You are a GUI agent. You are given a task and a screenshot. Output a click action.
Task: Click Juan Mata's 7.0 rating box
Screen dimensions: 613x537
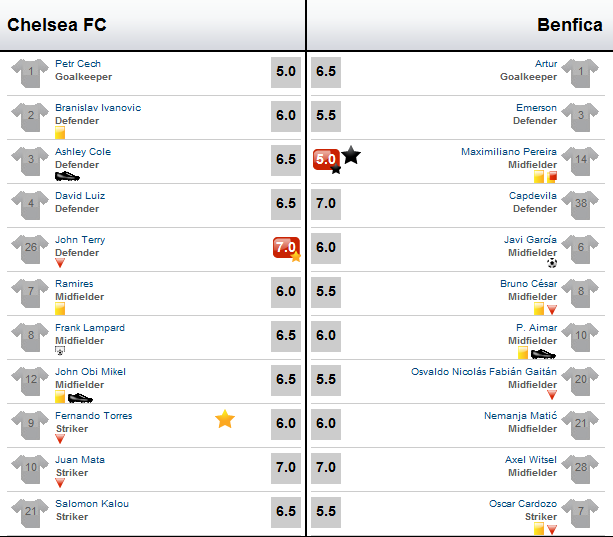286,468
